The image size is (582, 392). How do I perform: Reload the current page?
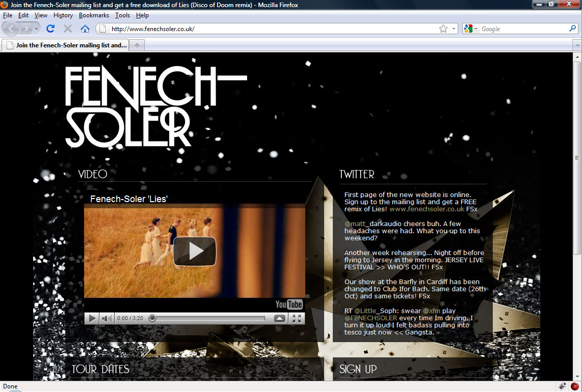(50, 29)
